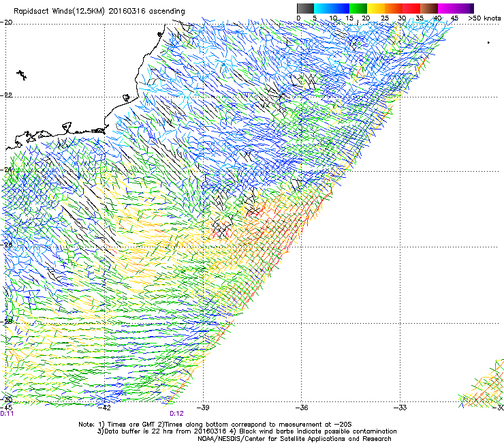The height and width of the screenshot is (443, 504).
Task: Click the '-28' latitude axis label
Action: coord(6,322)
